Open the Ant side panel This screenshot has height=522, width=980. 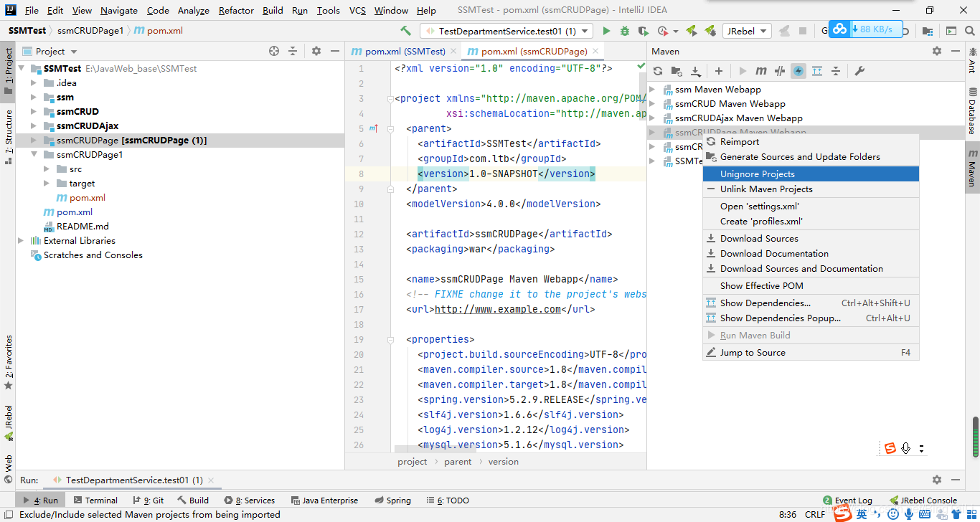pyautogui.click(x=972, y=61)
